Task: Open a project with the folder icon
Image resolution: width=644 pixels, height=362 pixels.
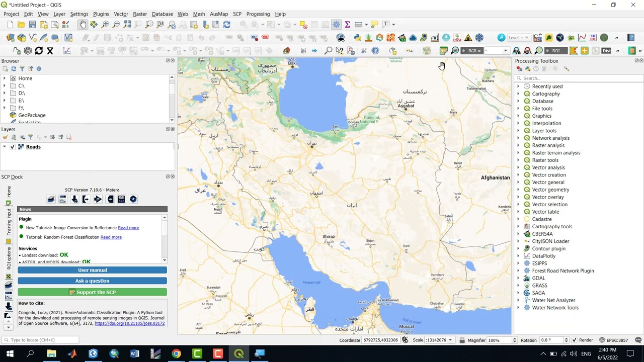Action: coord(21,24)
